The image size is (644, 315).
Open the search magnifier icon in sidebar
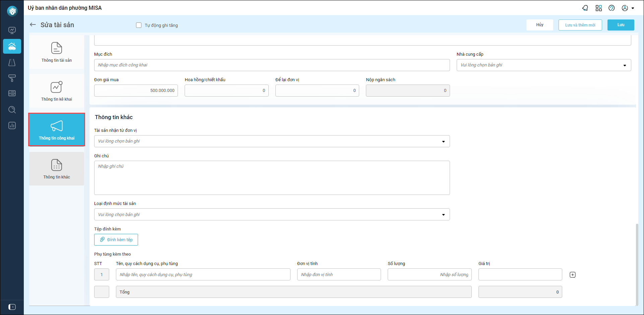(x=12, y=110)
